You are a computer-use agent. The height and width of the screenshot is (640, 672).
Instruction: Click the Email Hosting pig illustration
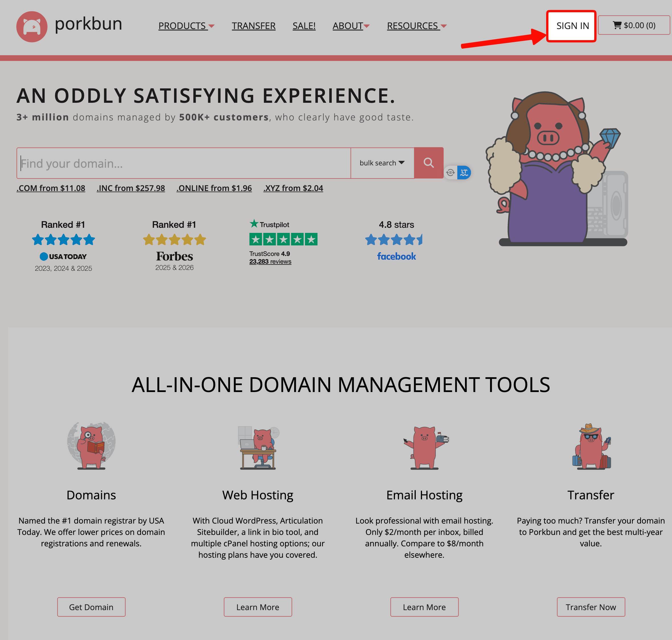[x=424, y=447]
